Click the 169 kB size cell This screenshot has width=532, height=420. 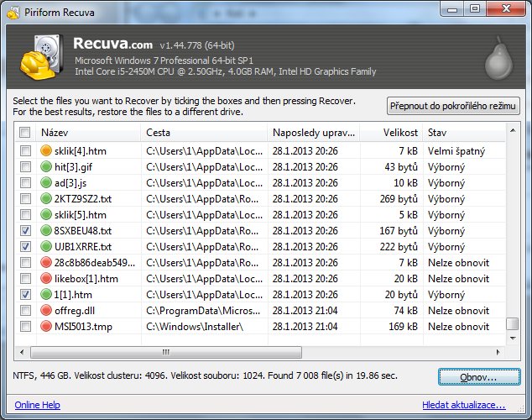coord(403,326)
